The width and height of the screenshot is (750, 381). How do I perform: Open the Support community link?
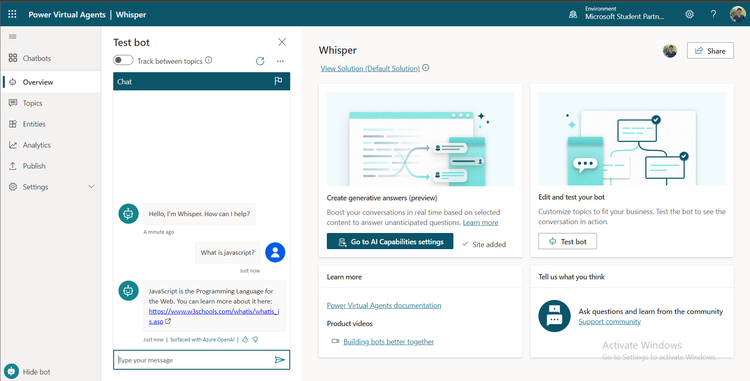coord(609,322)
